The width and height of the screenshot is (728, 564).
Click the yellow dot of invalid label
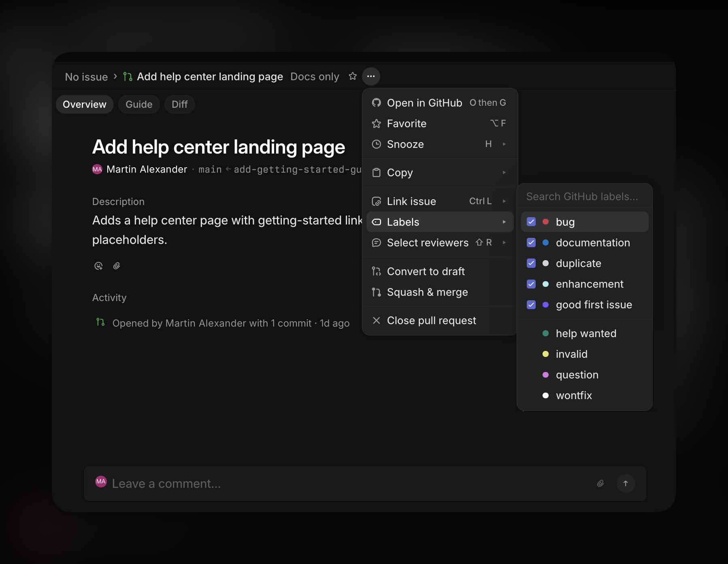click(545, 354)
